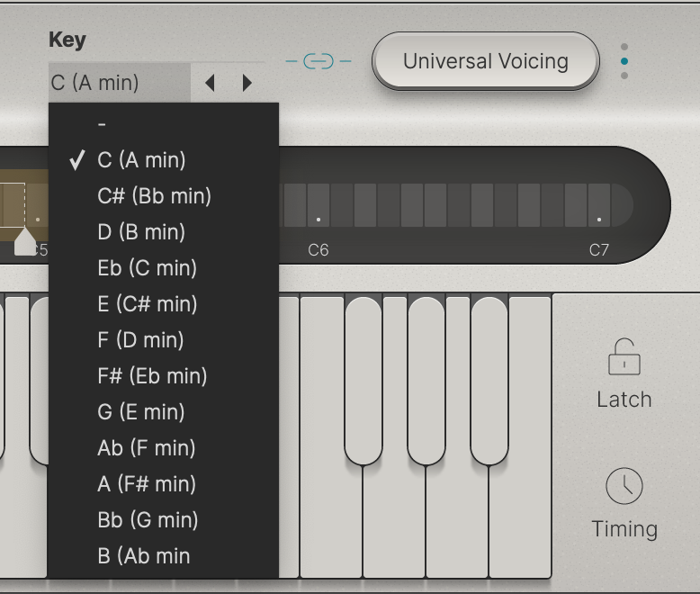
Task: Set key to F (D min)
Action: [x=140, y=340]
